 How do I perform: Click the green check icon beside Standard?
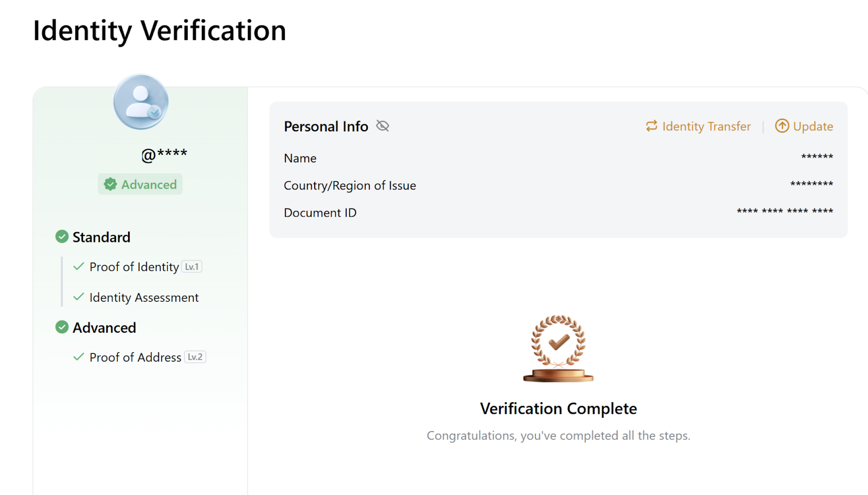click(61, 236)
